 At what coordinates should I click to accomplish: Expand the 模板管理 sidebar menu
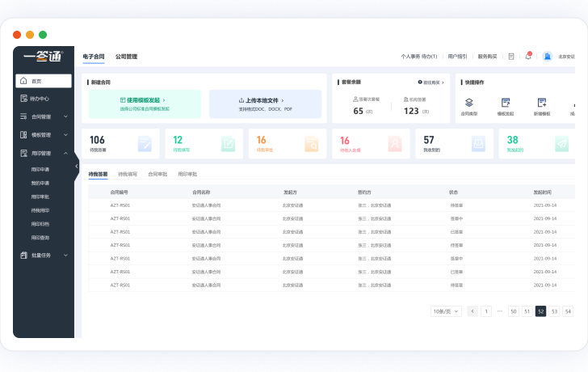[x=44, y=135]
